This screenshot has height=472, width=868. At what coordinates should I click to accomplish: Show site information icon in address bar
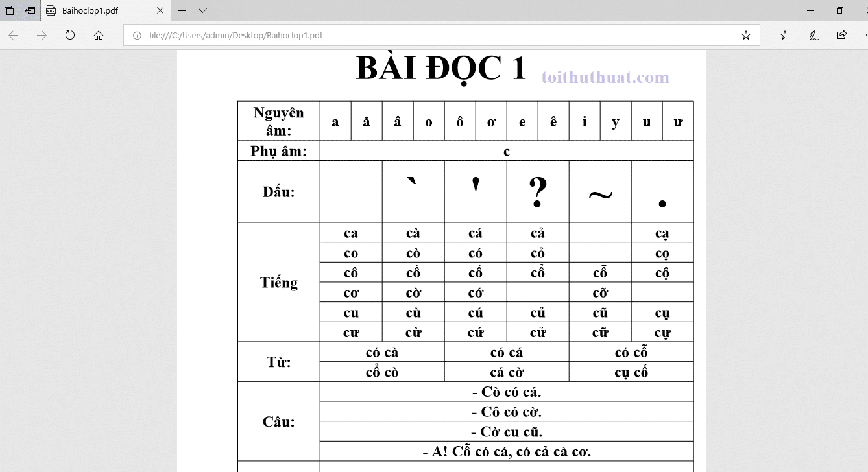click(137, 36)
